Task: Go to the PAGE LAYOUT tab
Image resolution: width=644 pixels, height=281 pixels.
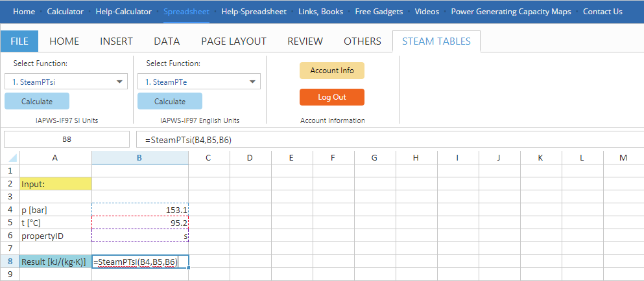Action: [233, 41]
